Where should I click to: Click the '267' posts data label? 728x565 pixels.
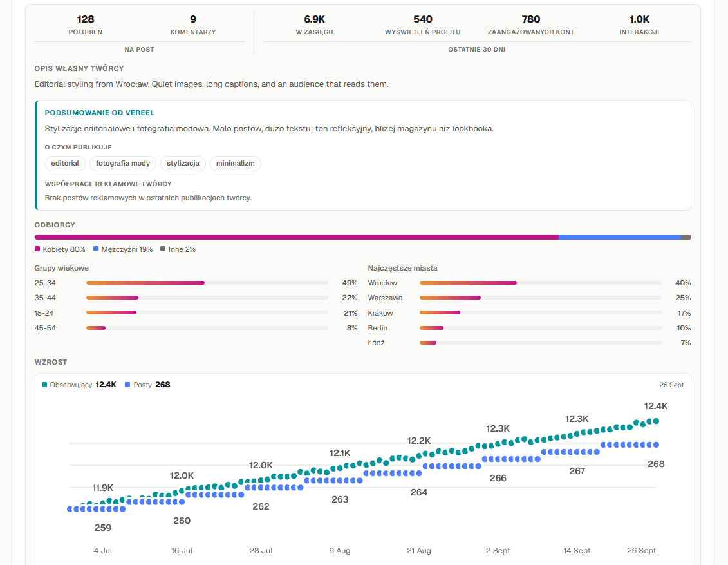[x=577, y=471]
